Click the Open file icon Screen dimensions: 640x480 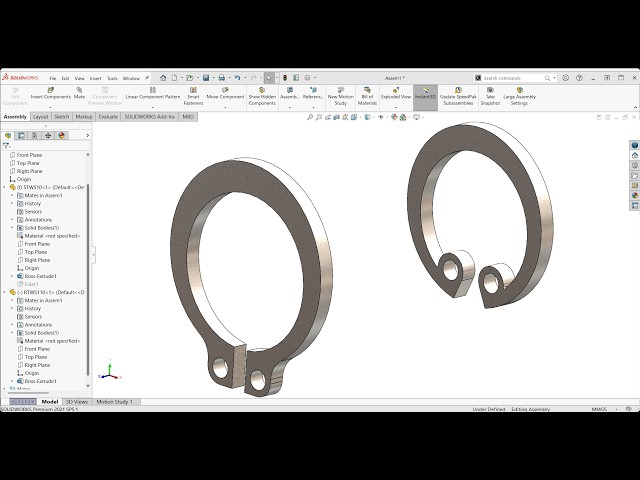coord(189,78)
